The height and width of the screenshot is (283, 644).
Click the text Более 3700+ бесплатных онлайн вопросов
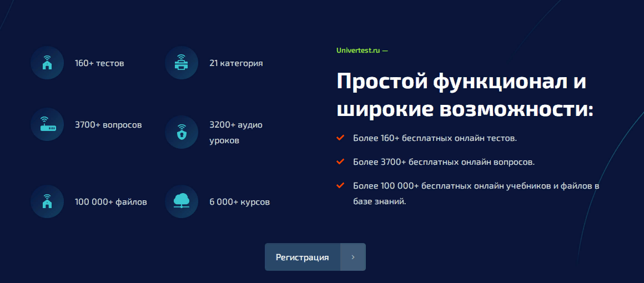[x=444, y=162]
